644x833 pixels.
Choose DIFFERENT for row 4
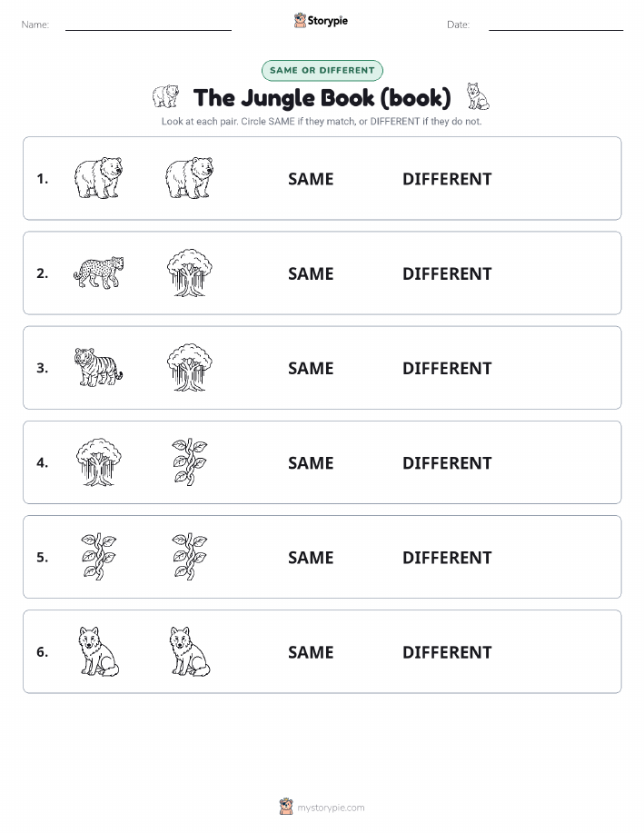coord(447,462)
